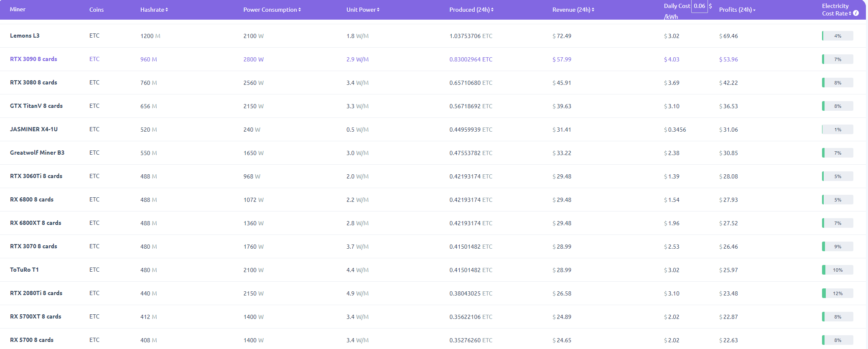
Task: Toggle Profits (24h) descending sort arrow
Action: [754, 10]
